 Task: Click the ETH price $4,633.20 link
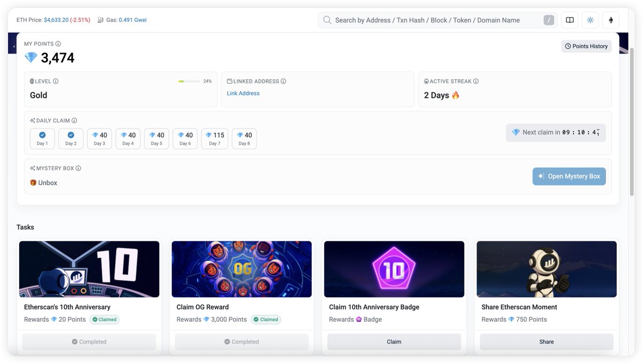coord(56,20)
